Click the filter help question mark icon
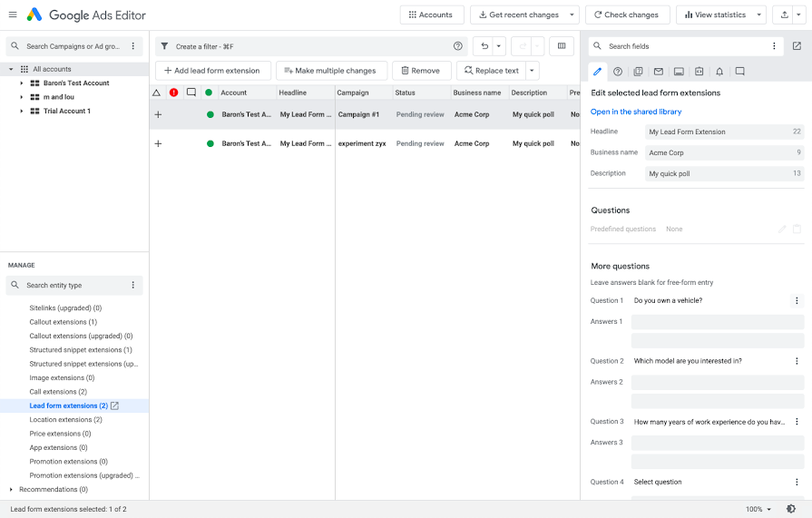812x518 pixels. tap(458, 46)
